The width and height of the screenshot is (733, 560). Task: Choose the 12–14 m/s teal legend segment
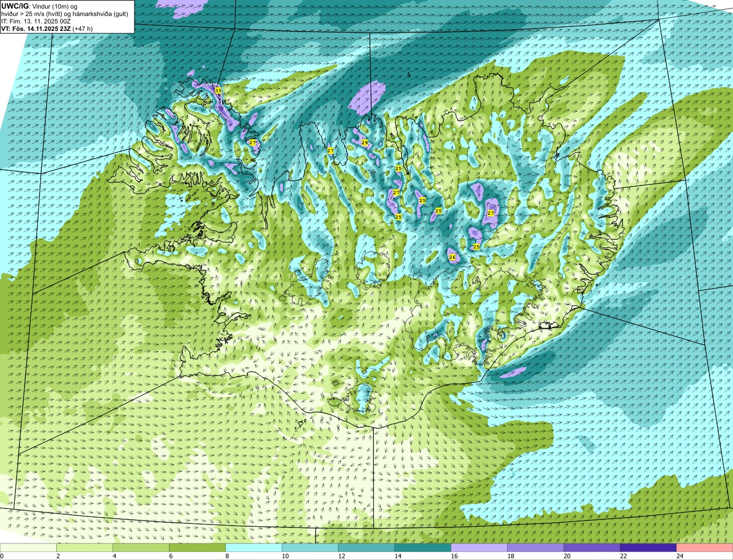pos(366,547)
